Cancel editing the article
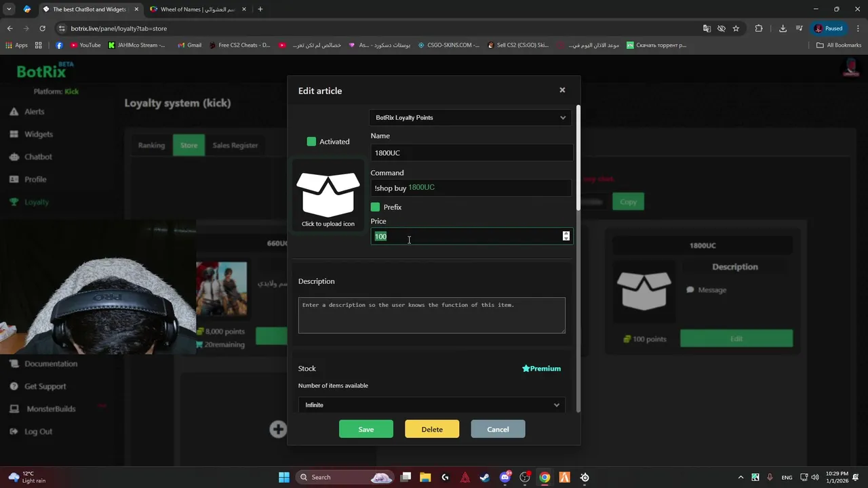The height and width of the screenshot is (488, 868). 498,430
